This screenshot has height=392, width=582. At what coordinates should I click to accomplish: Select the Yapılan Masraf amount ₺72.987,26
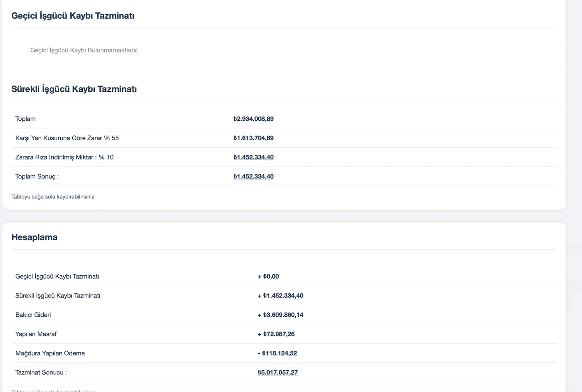279,334
